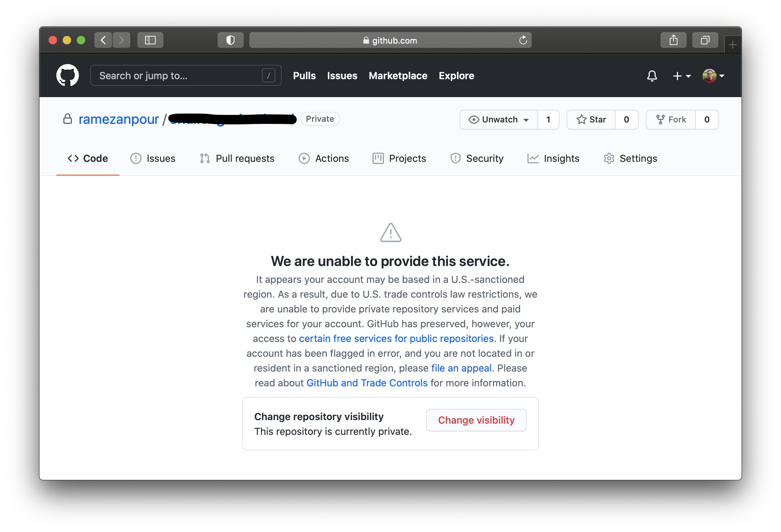Go to Explore
The height and width of the screenshot is (532, 781).
point(456,76)
